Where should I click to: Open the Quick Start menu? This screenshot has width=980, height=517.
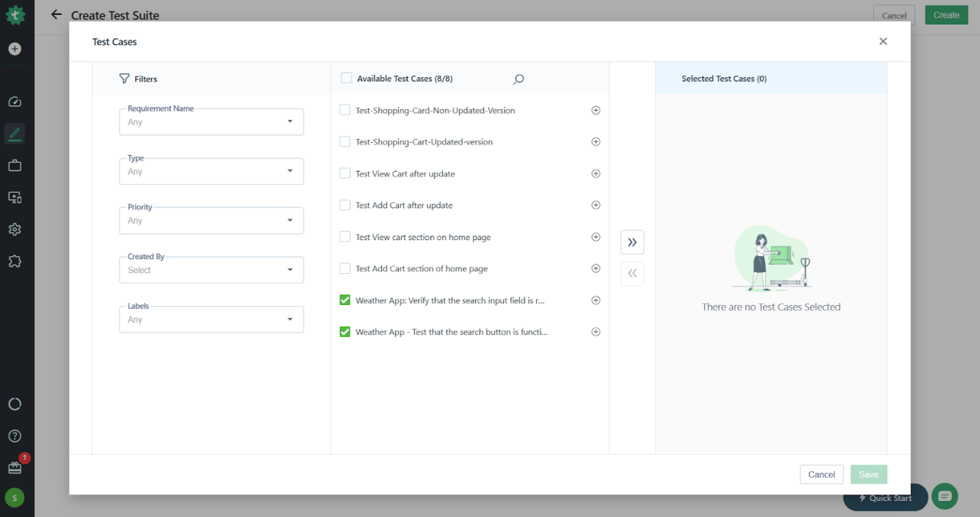(886, 498)
